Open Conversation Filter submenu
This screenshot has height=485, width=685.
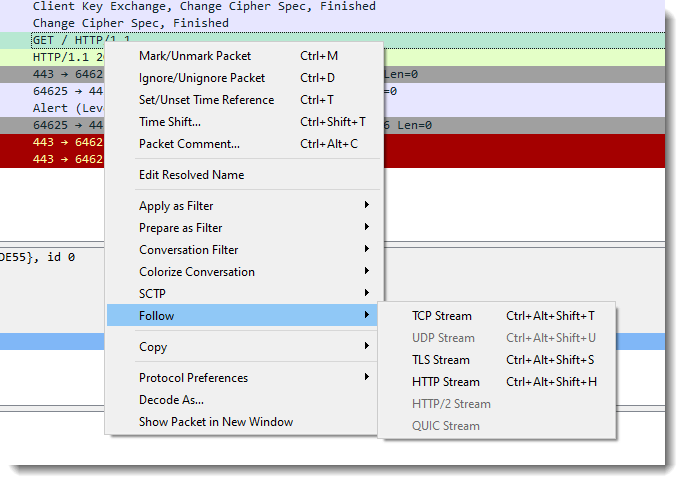pos(189,250)
